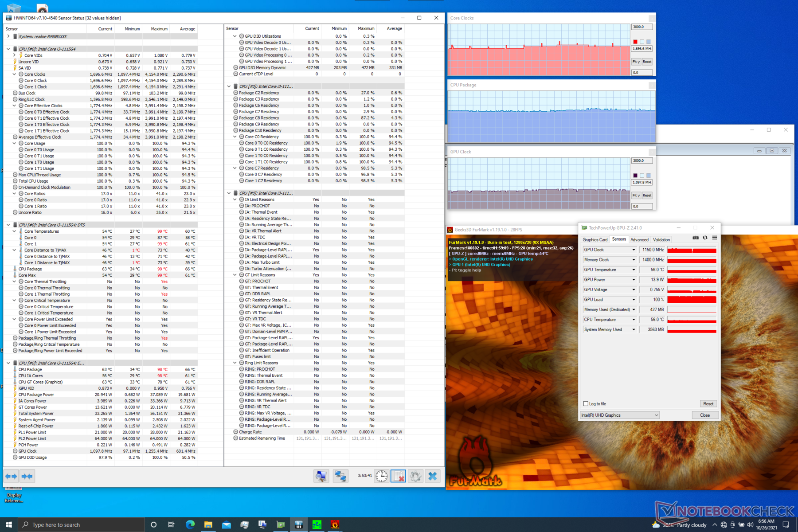This screenshot has height=532, width=798.
Task: Open the notification center icon
Action: [786, 524]
